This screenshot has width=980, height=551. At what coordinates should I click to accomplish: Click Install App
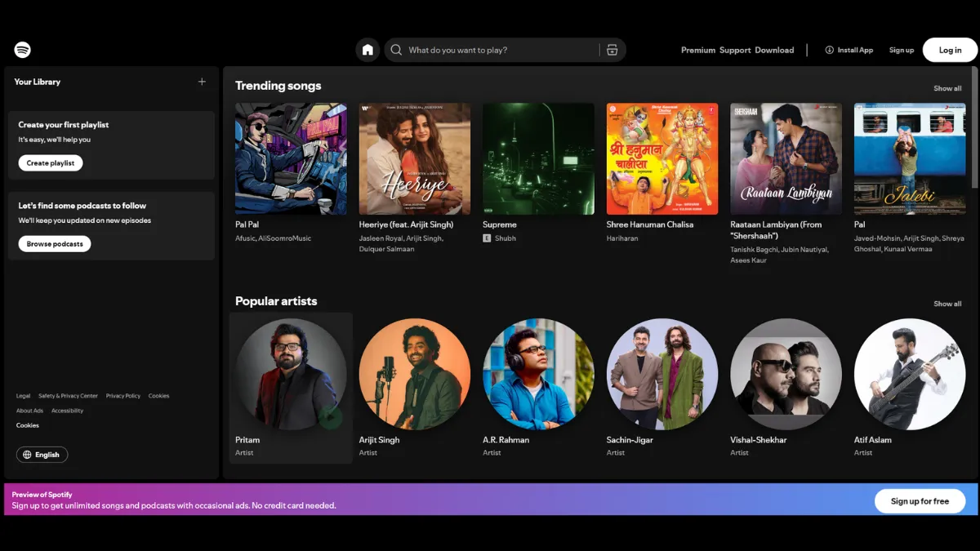tap(849, 50)
